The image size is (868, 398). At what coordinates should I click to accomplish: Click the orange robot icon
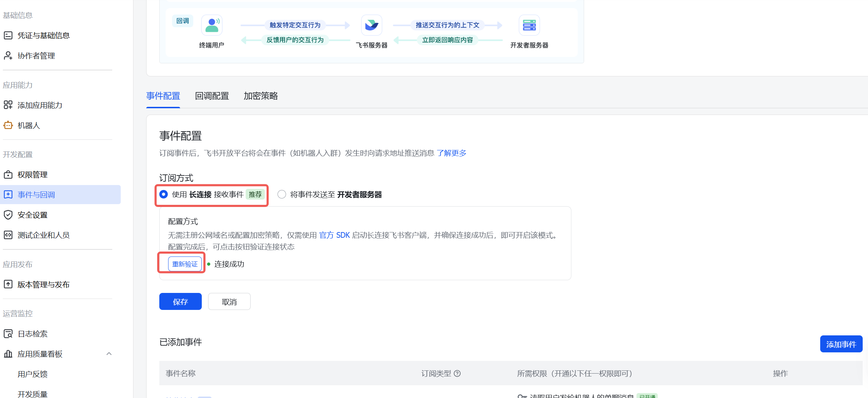tap(8, 125)
